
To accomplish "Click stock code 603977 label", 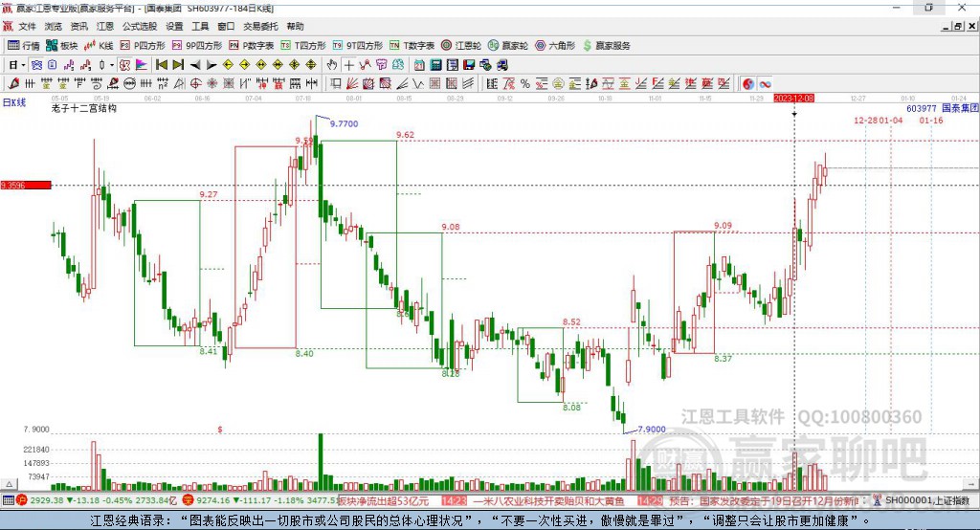I will click(922, 108).
